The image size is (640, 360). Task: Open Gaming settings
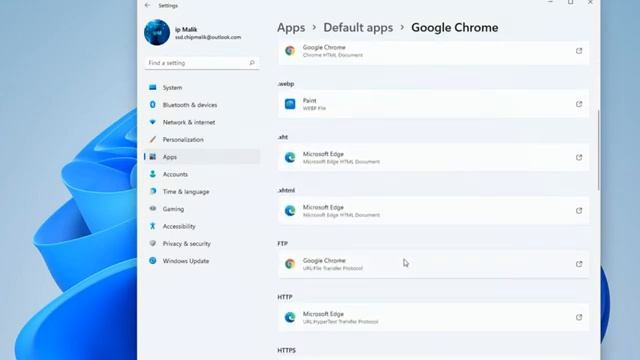pyautogui.click(x=202, y=209)
